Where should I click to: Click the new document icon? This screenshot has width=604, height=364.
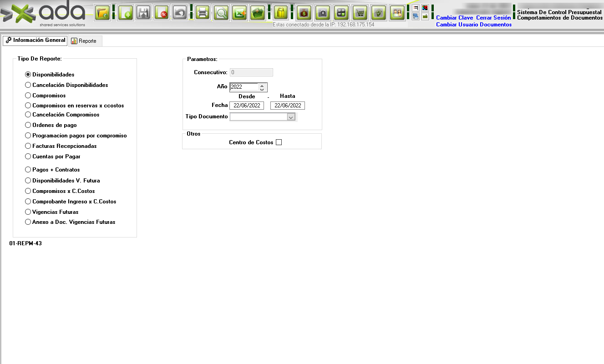pos(126,13)
